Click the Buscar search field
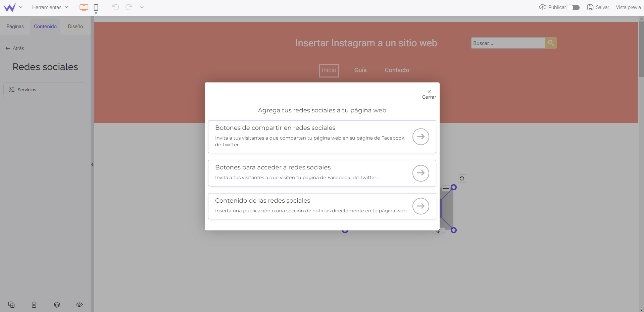 pos(508,43)
